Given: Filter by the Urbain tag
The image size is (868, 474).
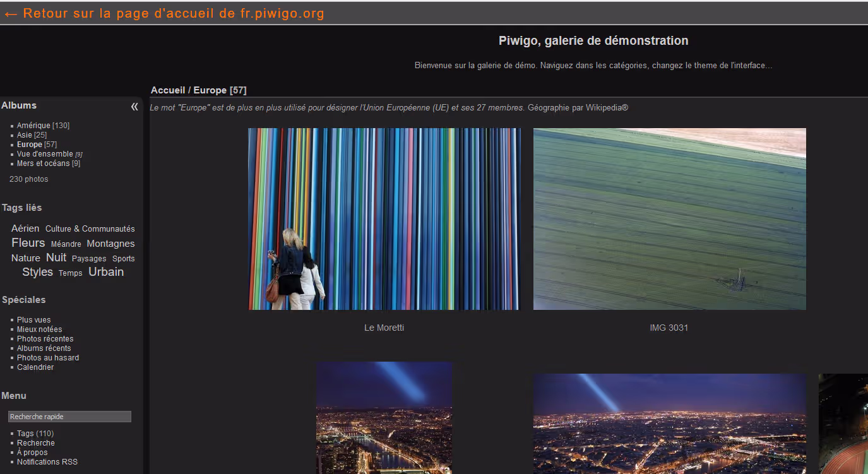Looking at the screenshot, I should coord(106,272).
